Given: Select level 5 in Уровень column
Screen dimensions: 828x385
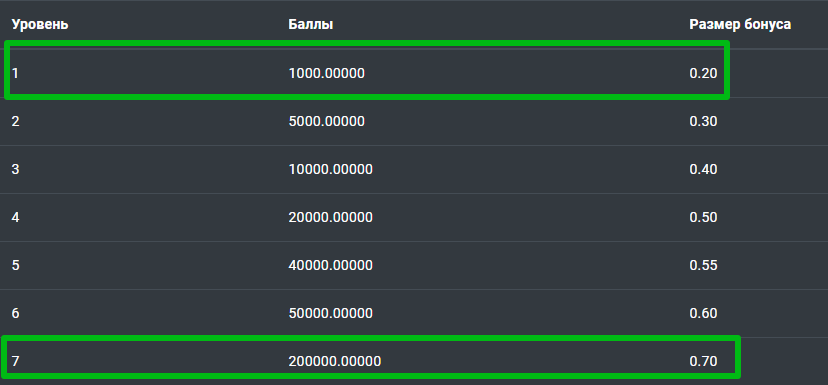Looking at the screenshot, I should (15, 265).
